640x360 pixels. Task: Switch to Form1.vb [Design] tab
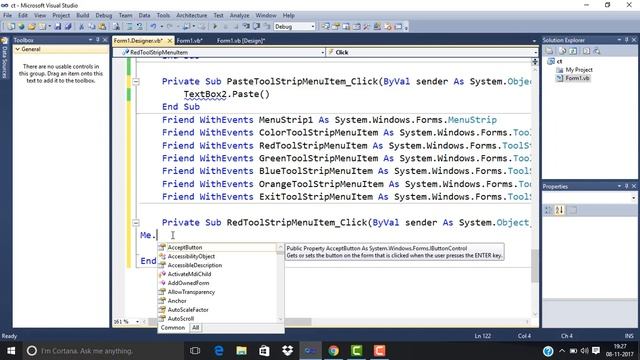241,40
